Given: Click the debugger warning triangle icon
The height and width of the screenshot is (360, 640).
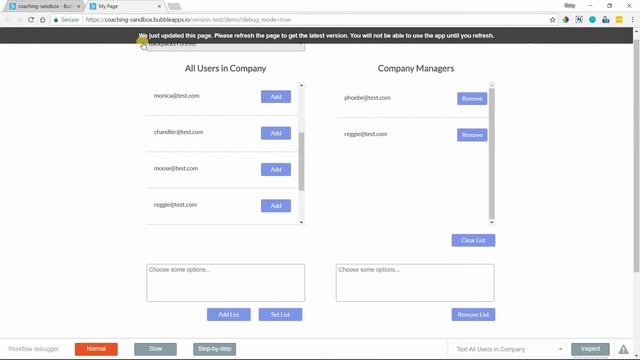Looking at the screenshot, I should (x=623, y=349).
